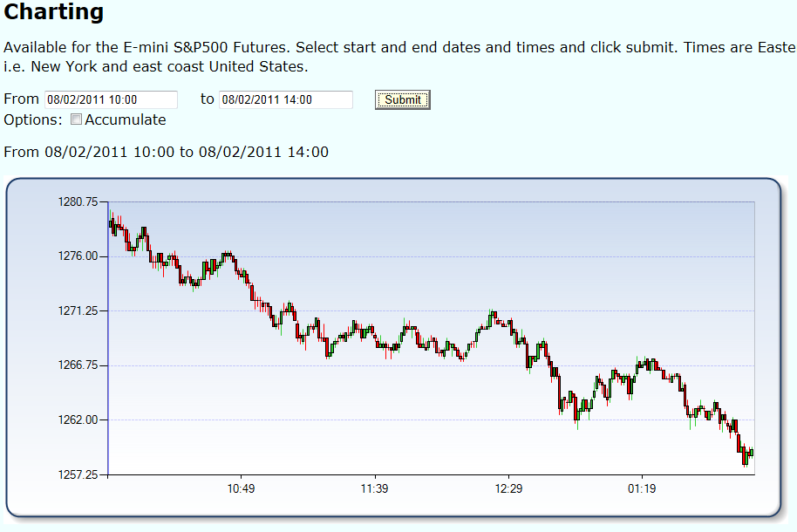Click the 1266.75 y-axis label
Screen dimensions: 797x532
pos(78,365)
